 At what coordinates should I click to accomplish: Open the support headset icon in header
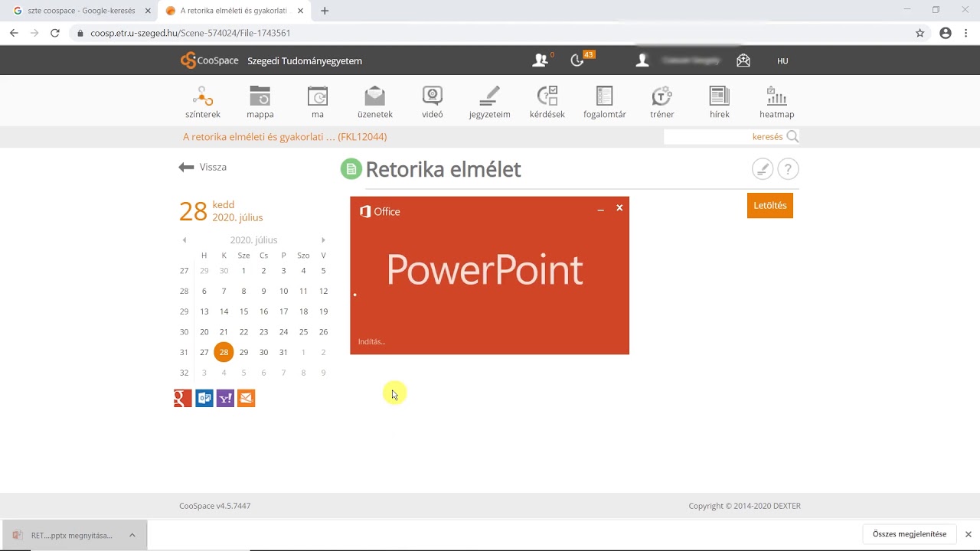point(743,60)
